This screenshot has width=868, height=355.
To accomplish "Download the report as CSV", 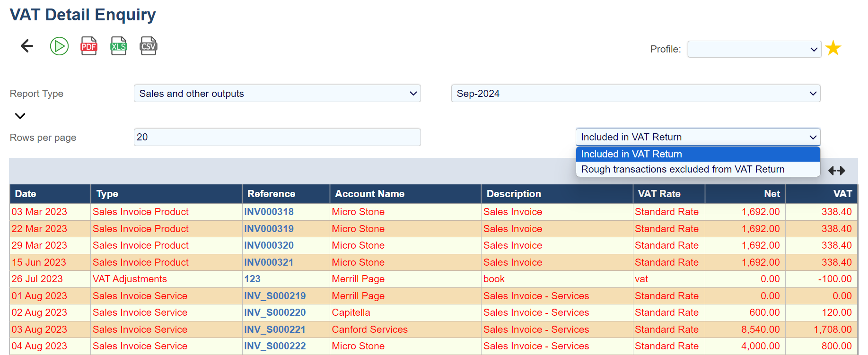I will [x=148, y=46].
